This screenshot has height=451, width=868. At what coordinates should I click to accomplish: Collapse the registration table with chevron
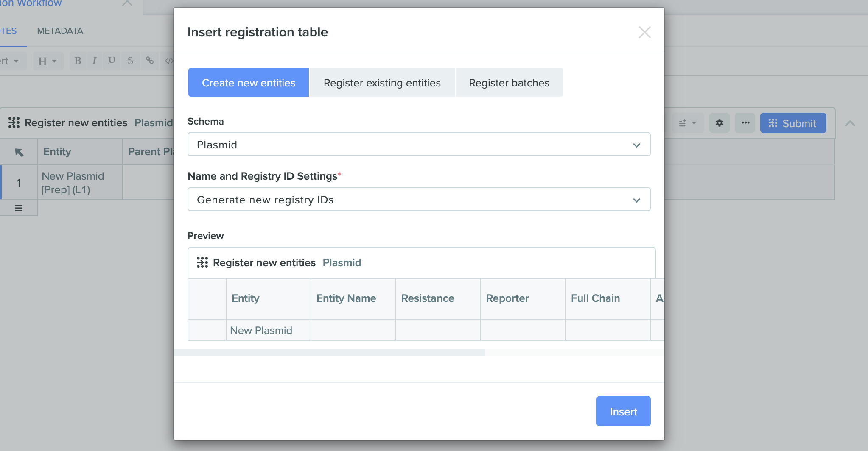(850, 123)
